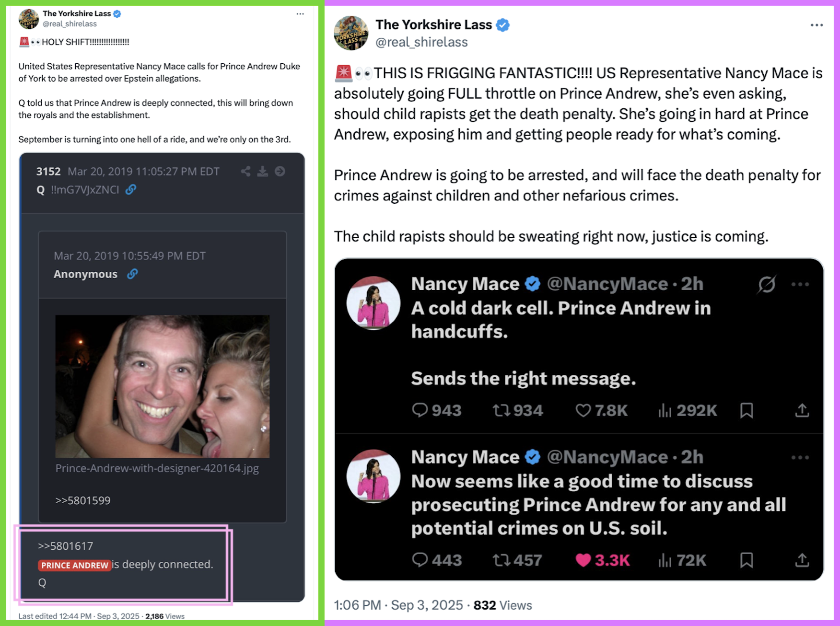View analytics of the 292K views tweet

[665, 410]
